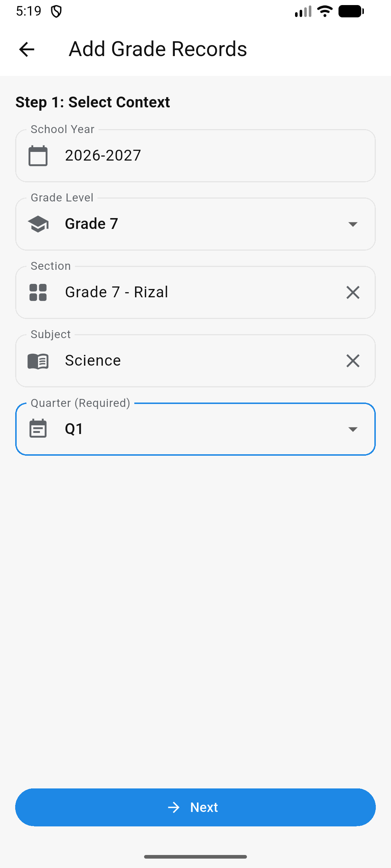
Task: Click the Subject book icon
Action: (38, 361)
